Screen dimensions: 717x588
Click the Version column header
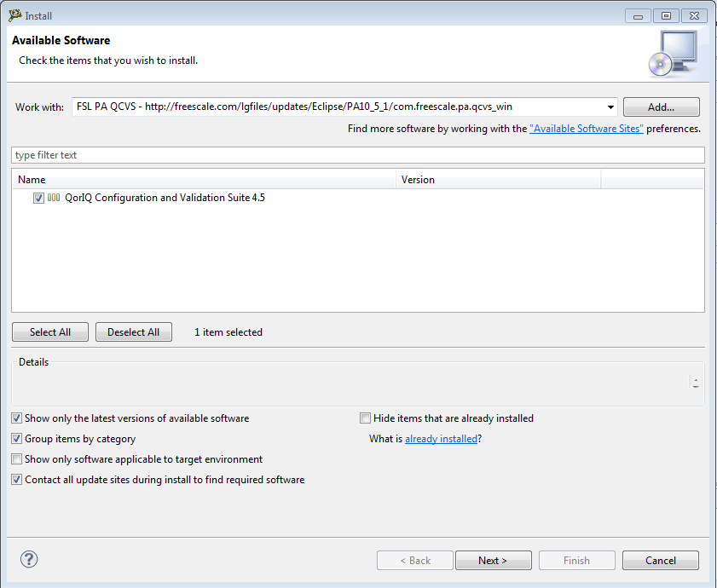click(499, 180)
